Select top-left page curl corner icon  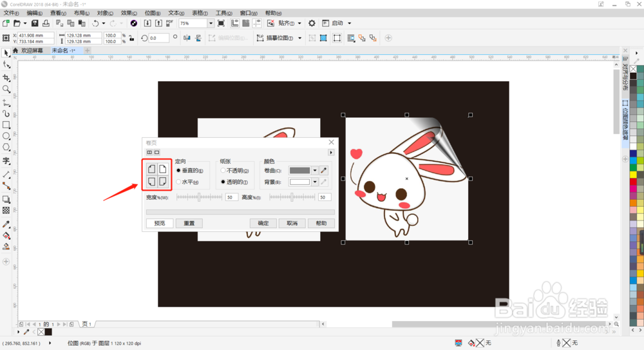[x=151, y=169]
